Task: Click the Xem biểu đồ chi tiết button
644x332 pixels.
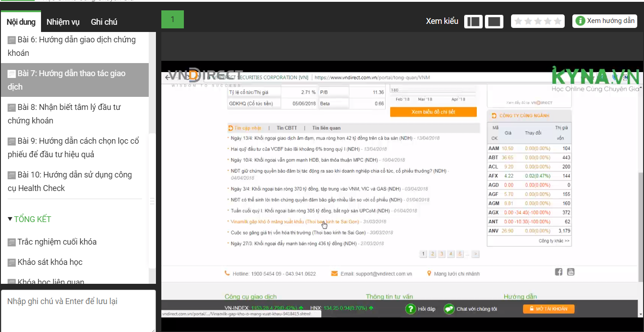Action: [433, 112]
